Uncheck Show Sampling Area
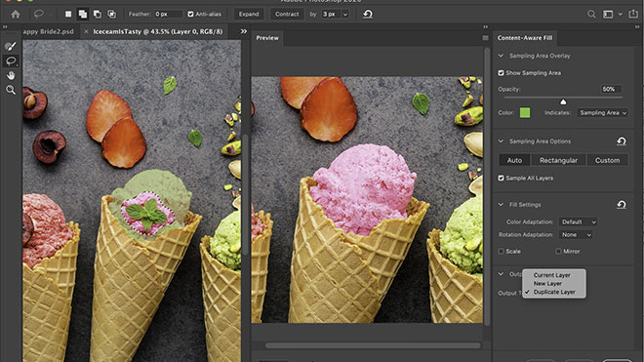 501,73
